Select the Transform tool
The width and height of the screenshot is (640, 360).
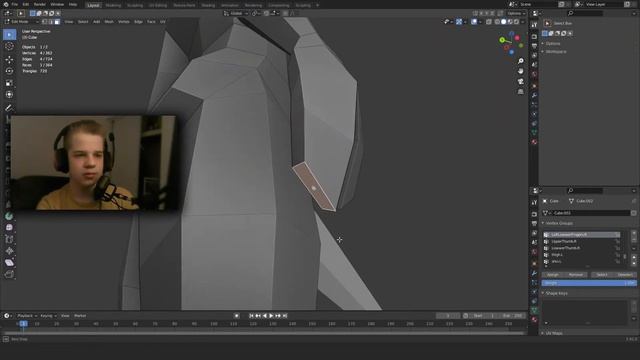tap(9, 95)
